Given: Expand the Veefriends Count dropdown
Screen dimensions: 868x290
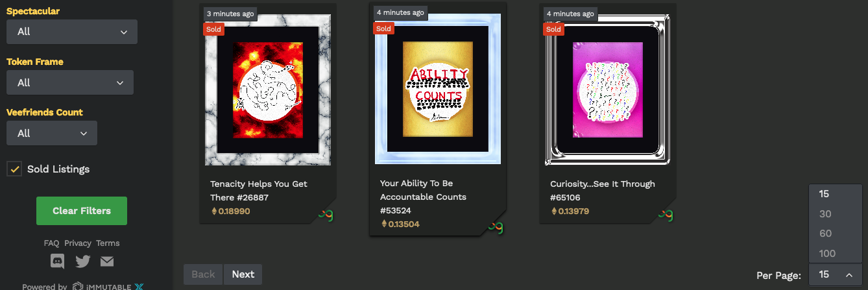Looking at the screenshot, I should pos(52,133).
